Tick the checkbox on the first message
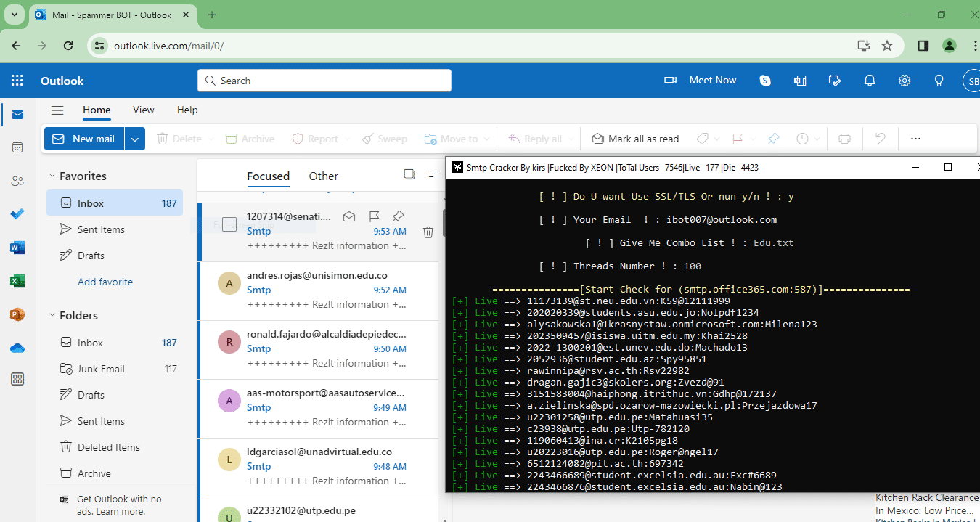980x522 pixels. (229, 224)
